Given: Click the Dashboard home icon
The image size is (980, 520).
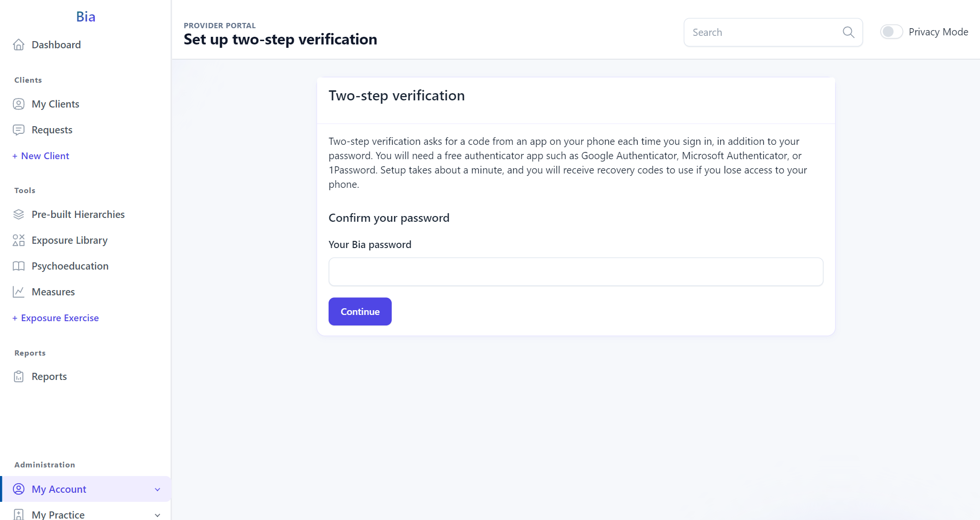Looking at the screenshot, I should pyautogui.click(x=19, y=44).
